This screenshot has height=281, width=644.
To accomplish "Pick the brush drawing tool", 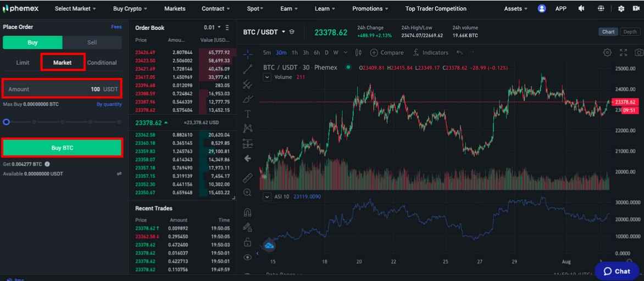I will tap(248, 99).
